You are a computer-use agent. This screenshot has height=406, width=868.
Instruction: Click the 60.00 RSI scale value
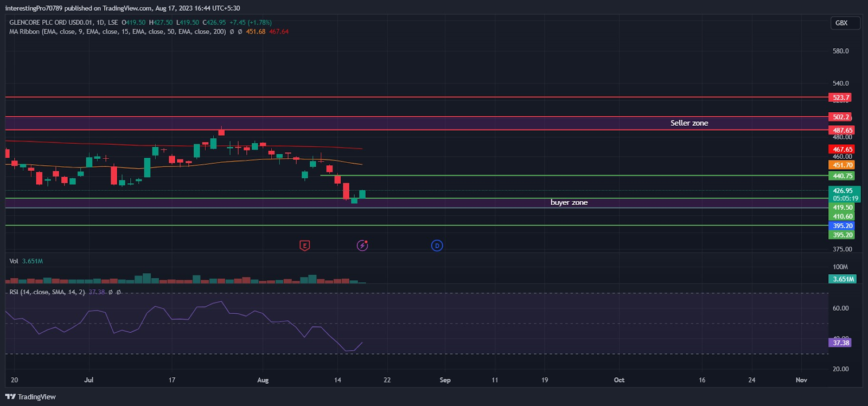point(841,308)
